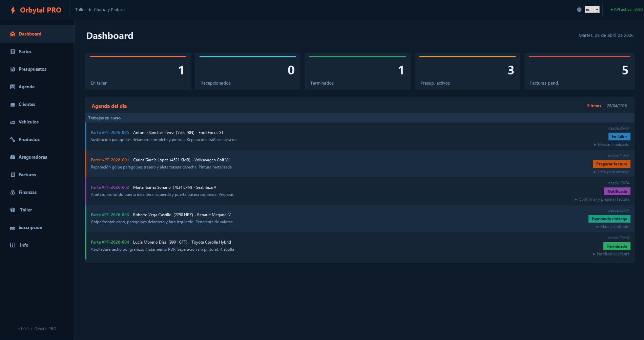Open the Taller settings gear icon
This screenshot has height=340, width=644.
[13, 210]
